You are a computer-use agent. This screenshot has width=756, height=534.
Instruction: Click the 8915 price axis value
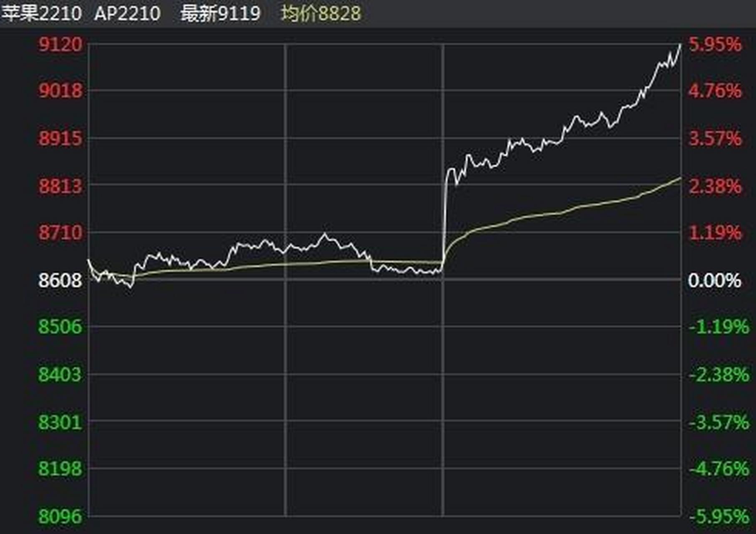tap(60, 138)
